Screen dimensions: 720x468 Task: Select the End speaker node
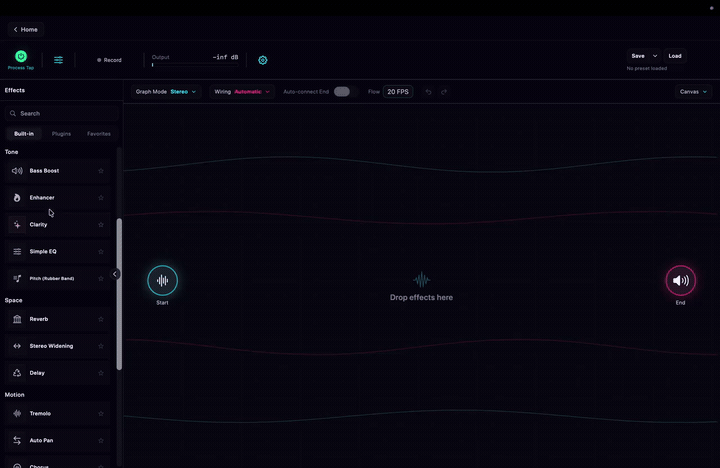click(681, 280)
